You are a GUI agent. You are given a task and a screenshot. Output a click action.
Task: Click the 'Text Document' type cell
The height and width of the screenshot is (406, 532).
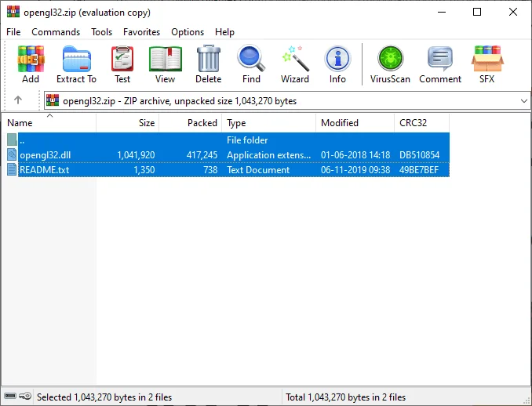[x=258, y=170]
